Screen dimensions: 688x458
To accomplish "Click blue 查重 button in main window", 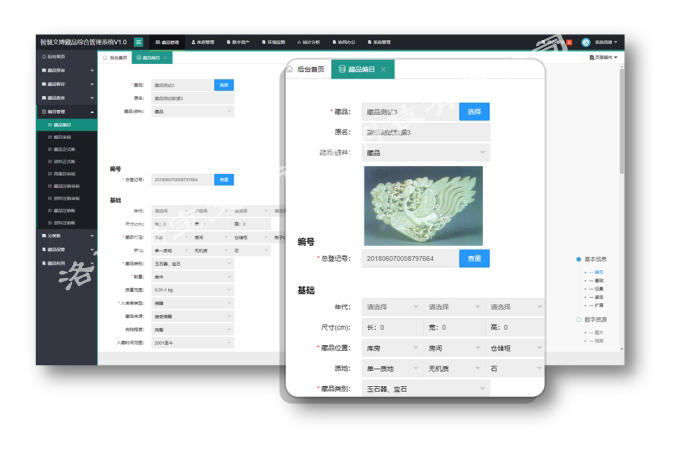I will pyautogui.click(x=224, y=180).
